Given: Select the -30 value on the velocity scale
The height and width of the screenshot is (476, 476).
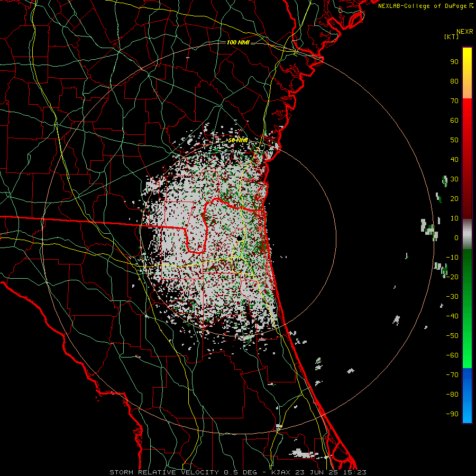Looking at the screenshot, I should 452,297.
